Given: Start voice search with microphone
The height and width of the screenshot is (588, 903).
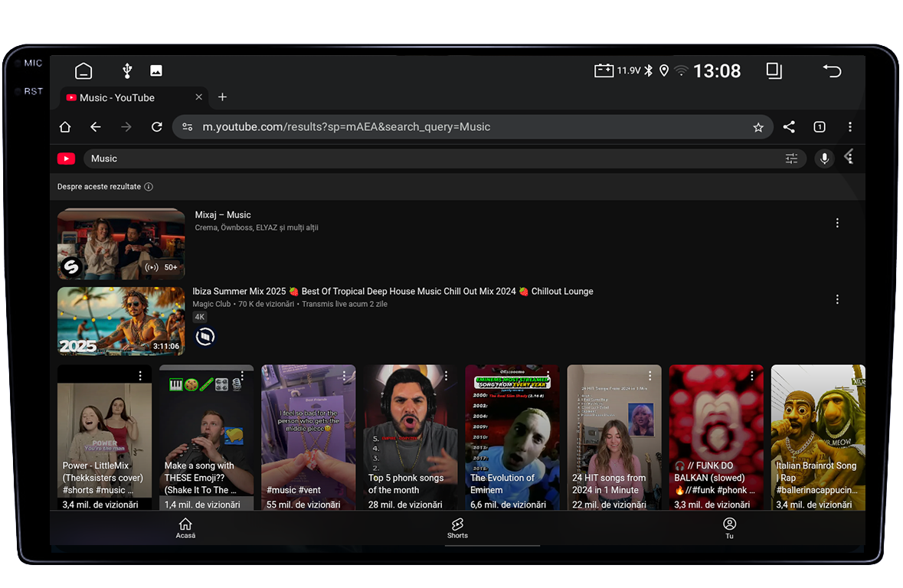Looking at the screenshot, I should coord(825,158).
